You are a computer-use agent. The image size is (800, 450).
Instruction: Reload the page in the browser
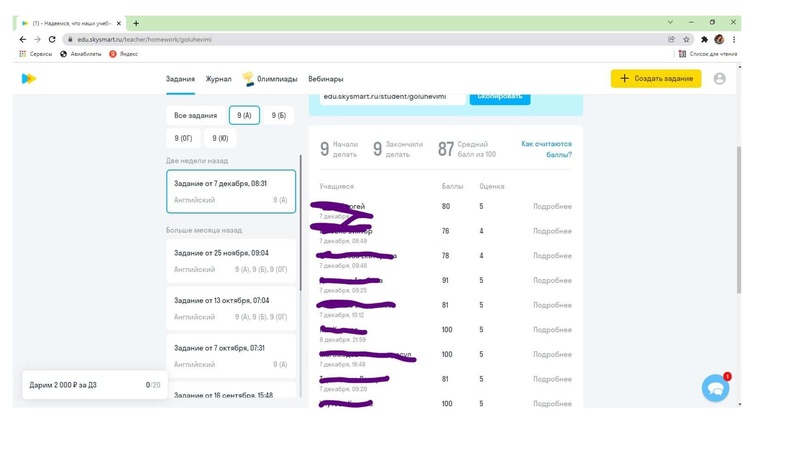[52, 39]
